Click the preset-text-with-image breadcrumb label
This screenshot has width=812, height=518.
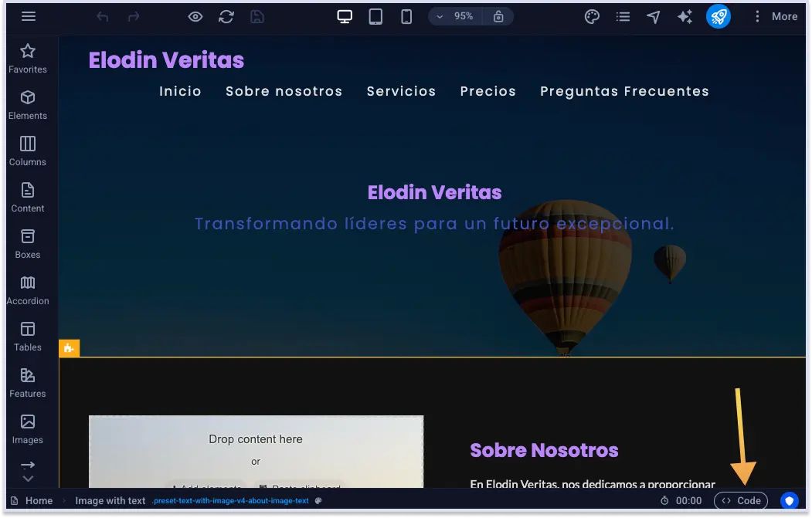click(x=229, y=500)
